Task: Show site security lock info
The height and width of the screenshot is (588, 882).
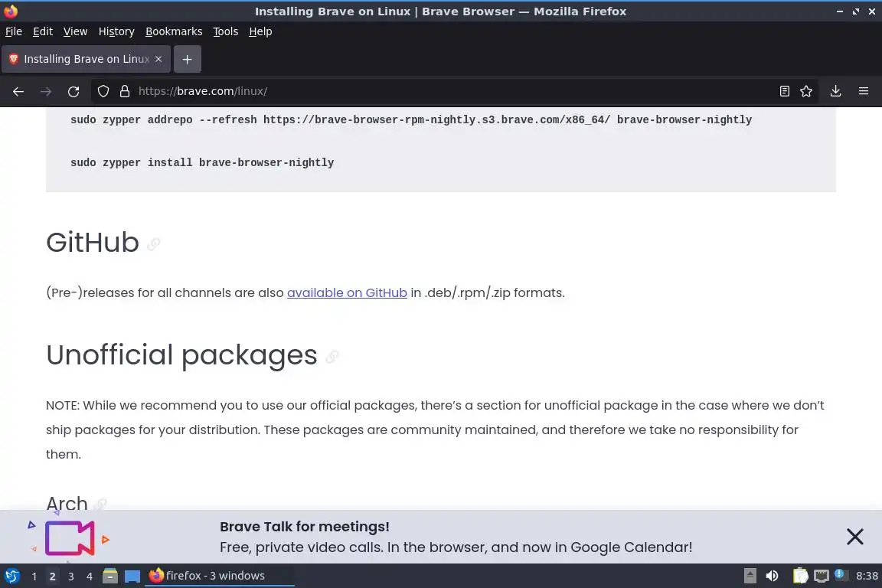Action: click(x=125, y=91)
